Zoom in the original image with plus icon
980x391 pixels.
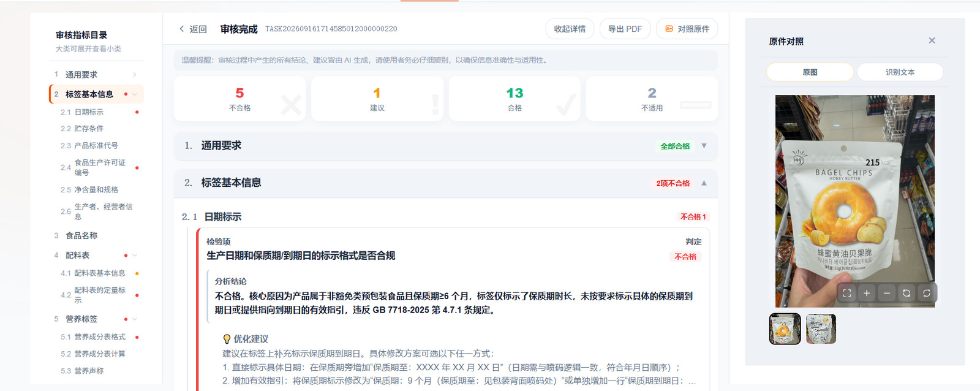coord(867,293)
